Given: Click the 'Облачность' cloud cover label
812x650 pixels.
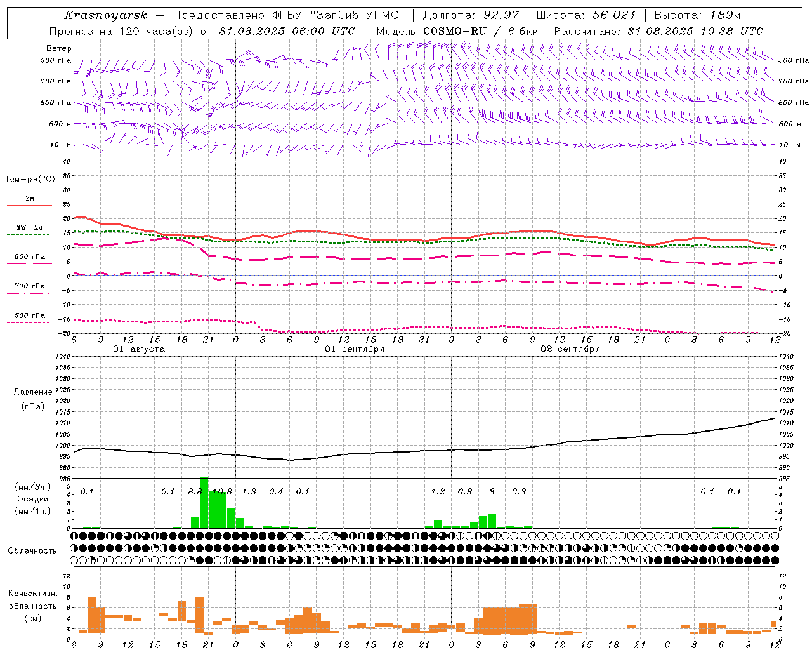Looking at the screenshot, I should 32,551.
